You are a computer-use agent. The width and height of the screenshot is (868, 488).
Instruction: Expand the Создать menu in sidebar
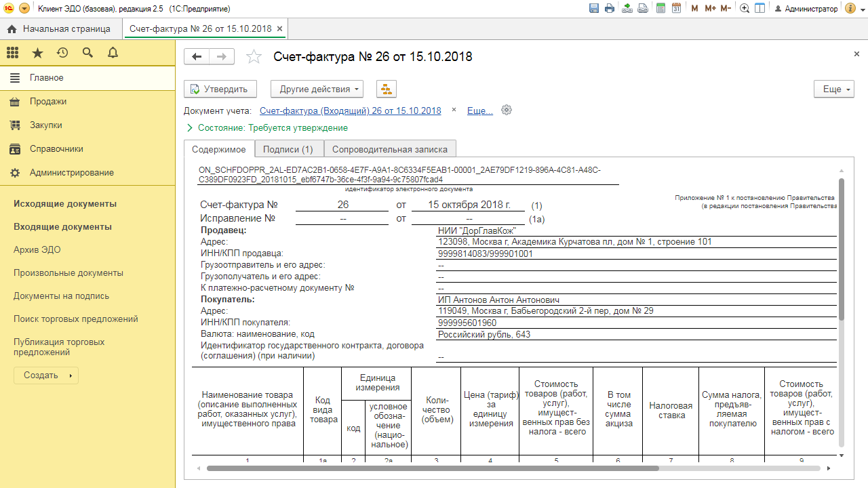(x=46, y=375)
